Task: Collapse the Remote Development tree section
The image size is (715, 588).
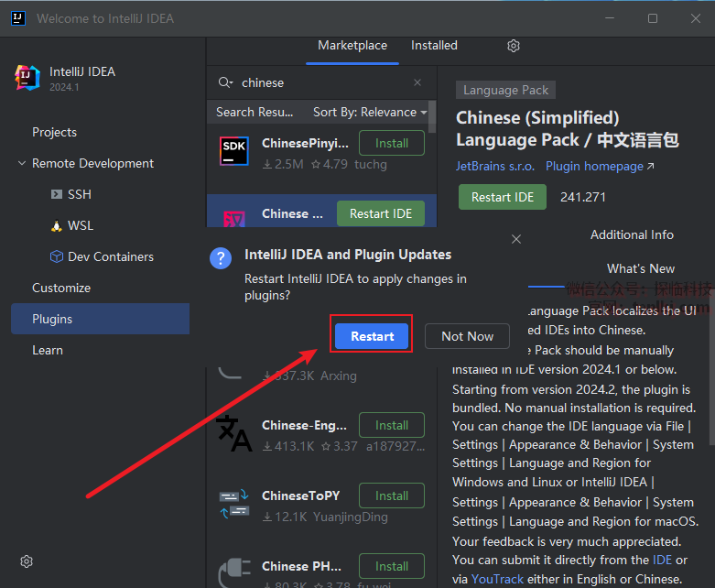Action: click(x=22, y=164)
